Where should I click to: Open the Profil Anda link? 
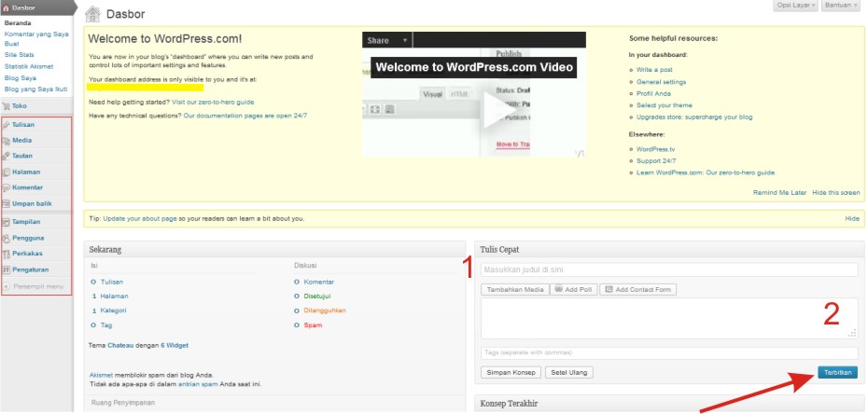pos(653,93)
